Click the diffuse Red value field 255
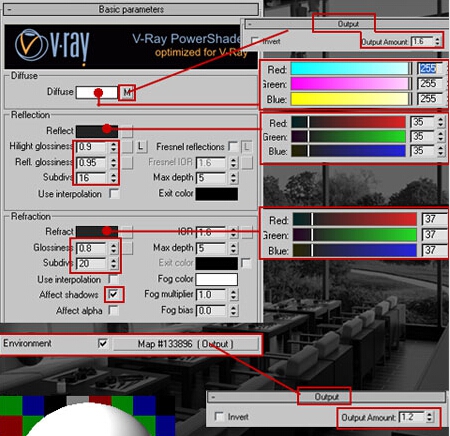The height and width of the screenshot is (436, 450). (x=430, y=69)
